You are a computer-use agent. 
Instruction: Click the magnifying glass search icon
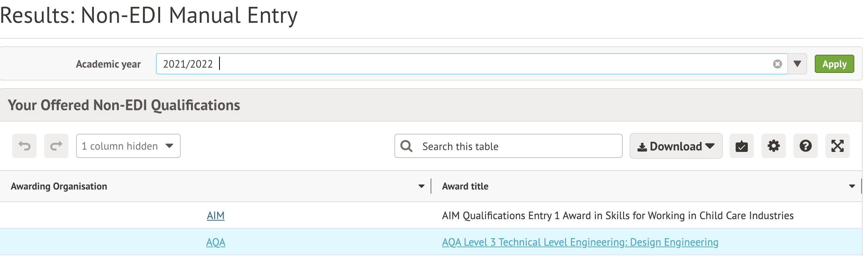[406, 146]
